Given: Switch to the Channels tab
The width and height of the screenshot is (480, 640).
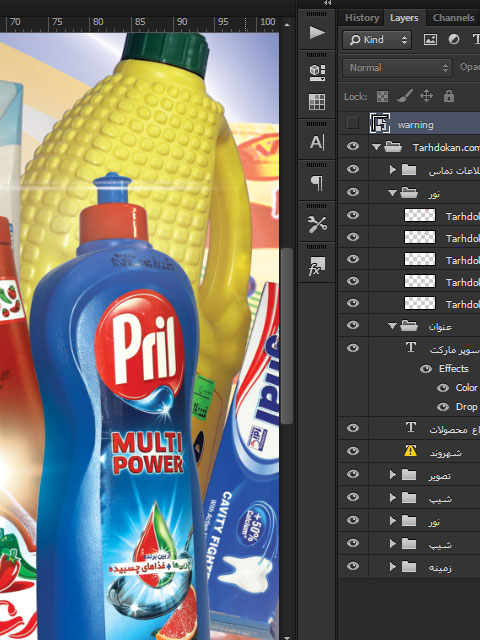Looking at the screenshot, I should pyautogui.click(x=453, y=18).
